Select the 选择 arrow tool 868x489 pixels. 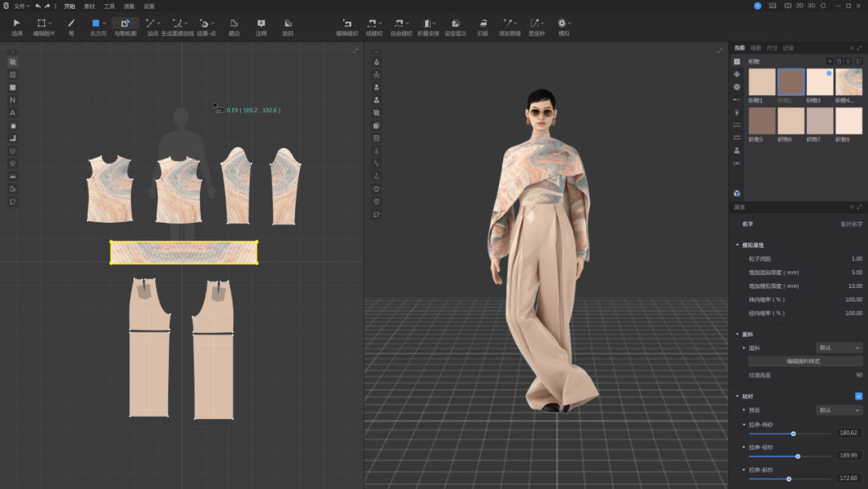tap(17, 24)
